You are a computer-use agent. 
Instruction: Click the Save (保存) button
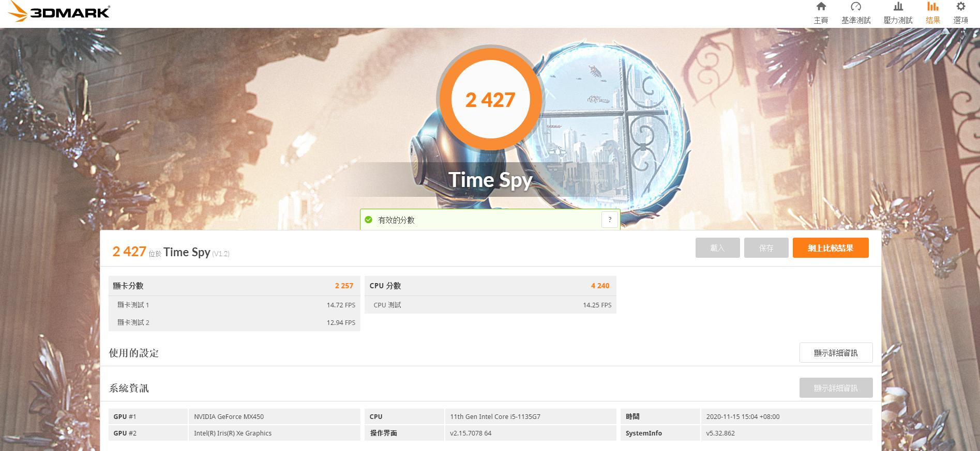coord(766,248)
